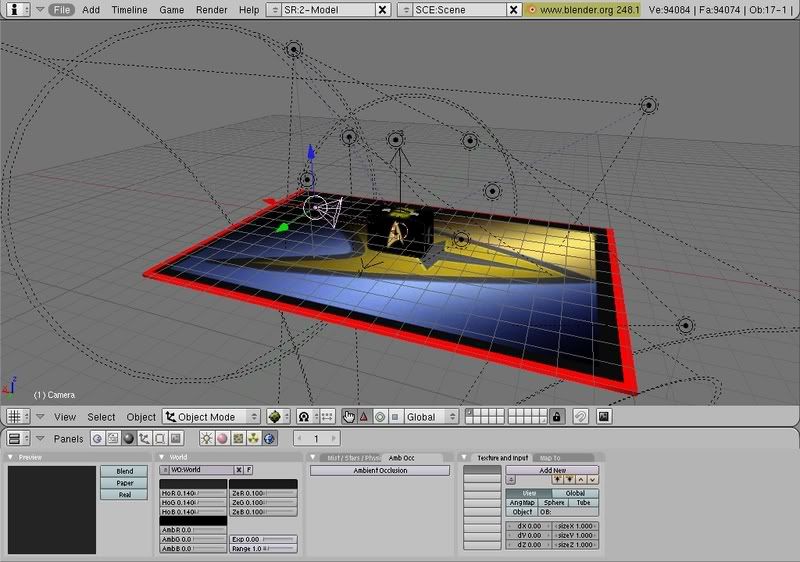Switch to the Mist / Stars / Physics tab
The height and width of the screenshot is (562, 800).
(352, 458)
